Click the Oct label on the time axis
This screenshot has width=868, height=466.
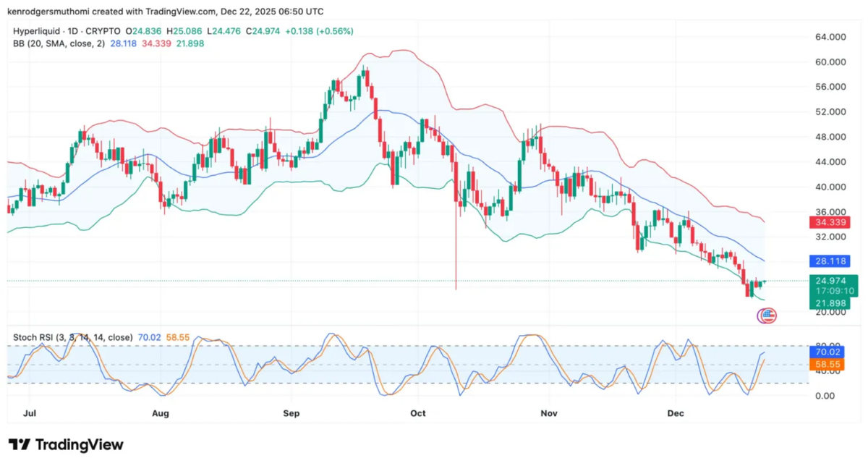[x=418, y=413]
